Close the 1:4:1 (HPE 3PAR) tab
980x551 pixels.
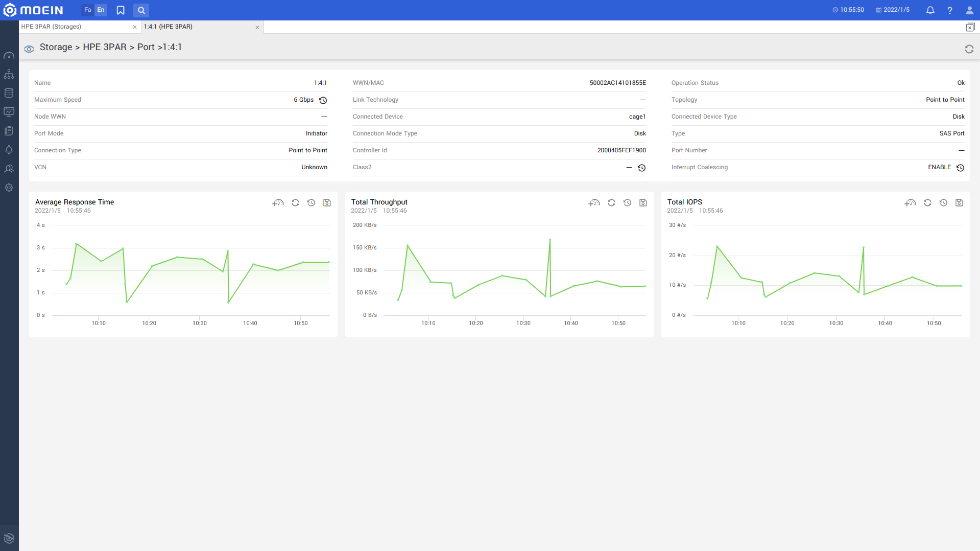(257, 28)
